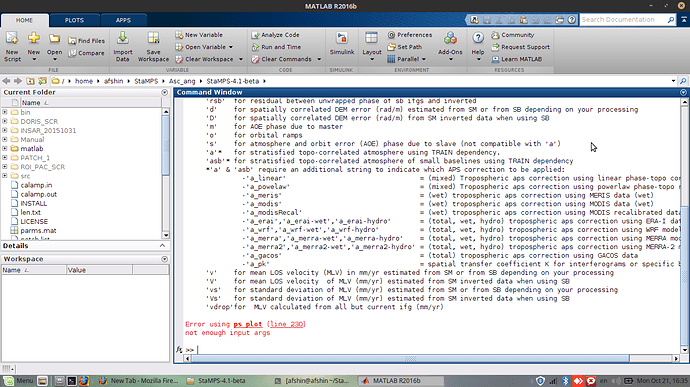Expand the bin folder
The width and height of the screenshot is (690, 387).
tap(5, 112)
